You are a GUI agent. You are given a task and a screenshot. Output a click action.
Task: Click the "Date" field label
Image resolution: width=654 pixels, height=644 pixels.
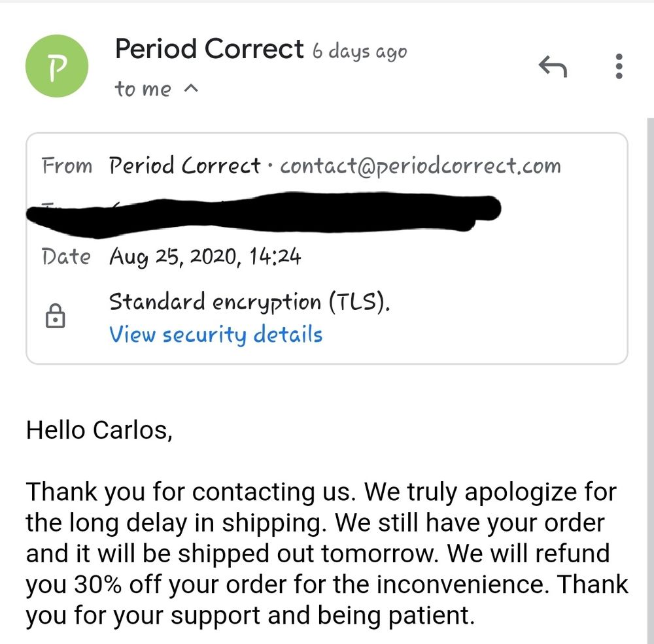pyautogui.click(x=66, y=256)
